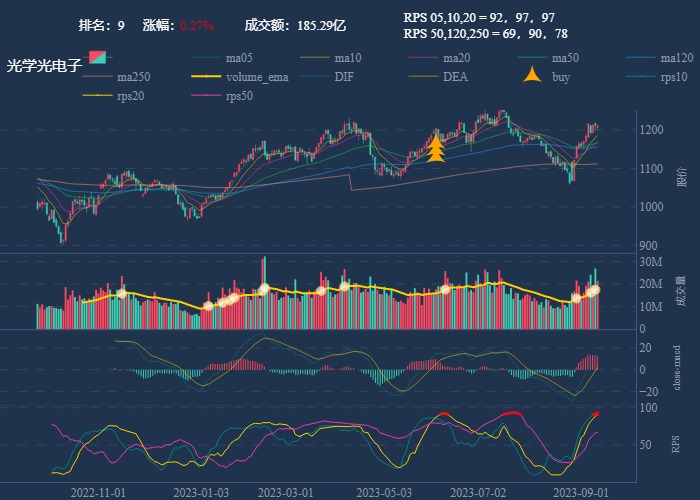This screenshot has height=500, width=700.
Task: Click the red RPS peak marker near 2023-09
Action: [x=596, y=414]
